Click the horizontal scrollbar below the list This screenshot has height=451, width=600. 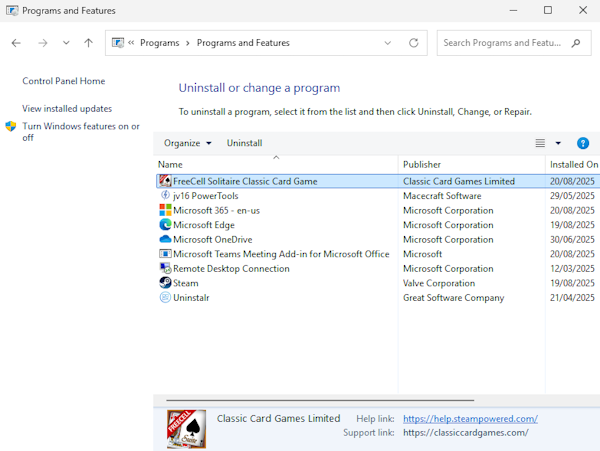click(x=320, y=400)
